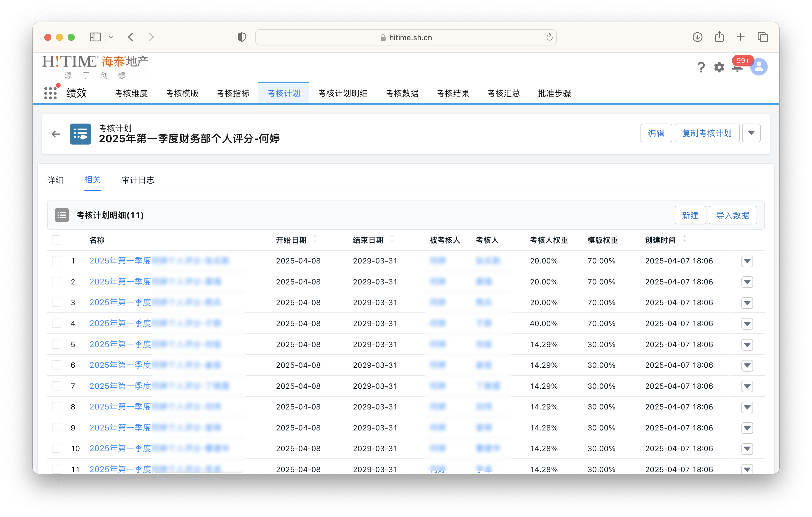Open row 10 actions dropdown arrow
This screenshot has height=517, width=812.
[747, 449]
